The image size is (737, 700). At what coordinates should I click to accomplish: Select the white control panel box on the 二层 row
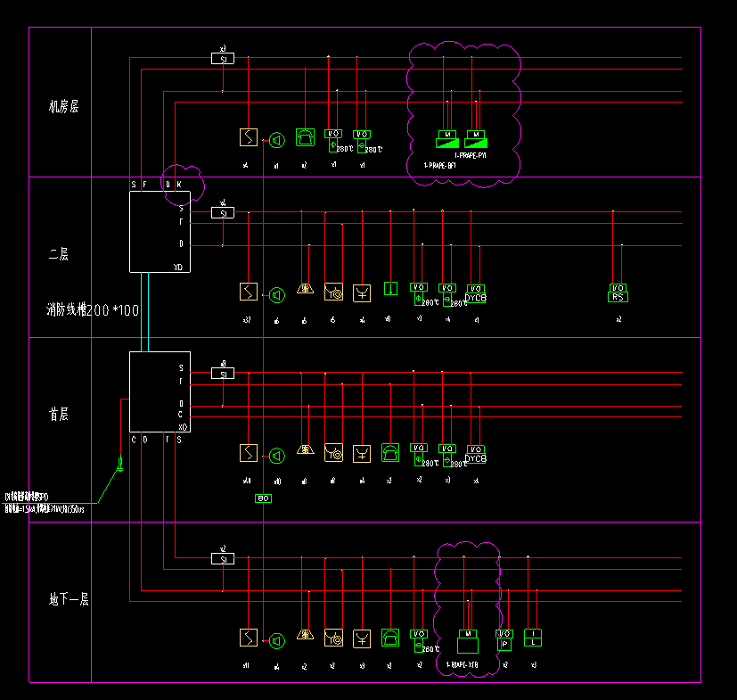pyautogui.click(x=160, y=232)
